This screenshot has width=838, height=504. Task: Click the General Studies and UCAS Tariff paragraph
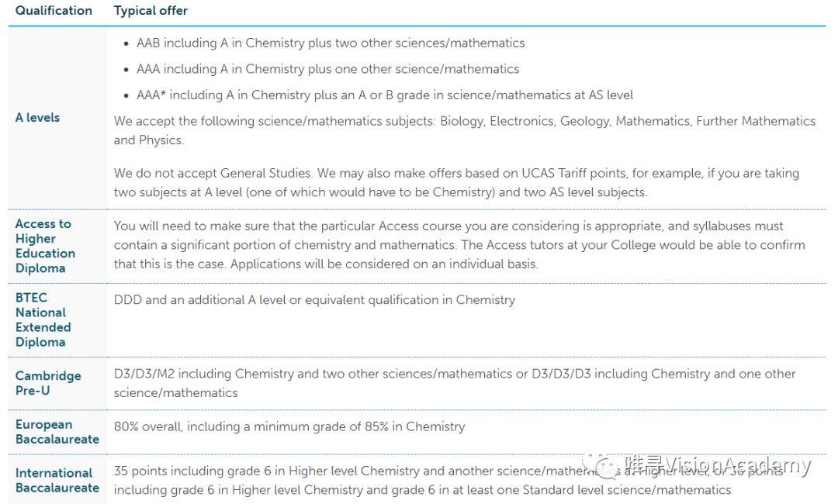[x=456, y=182]
